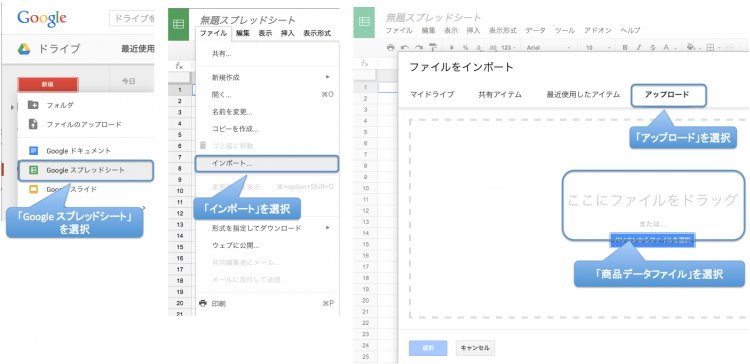Viewport: 750px width, 364px height.
Task: Click the decrease decimal places icon
Action: coord(478,48)
